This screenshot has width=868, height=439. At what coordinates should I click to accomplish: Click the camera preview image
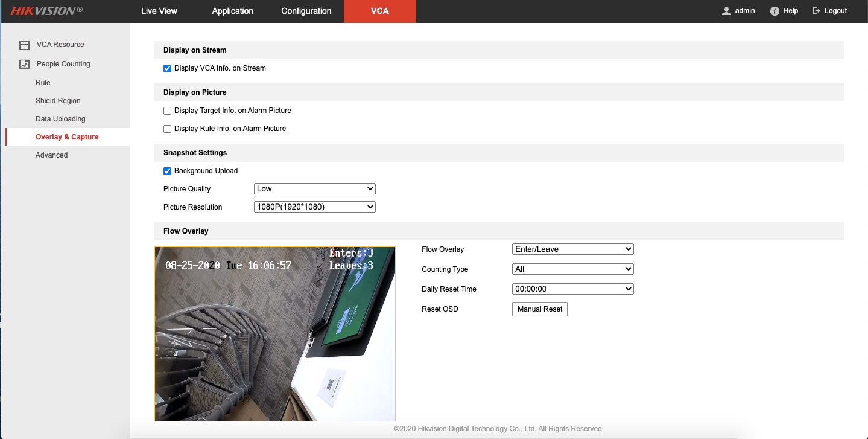275,334
